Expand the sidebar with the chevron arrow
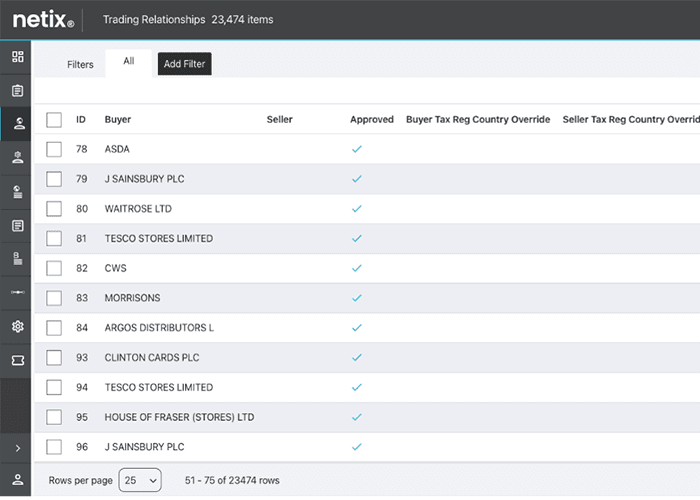 point(17,448)
